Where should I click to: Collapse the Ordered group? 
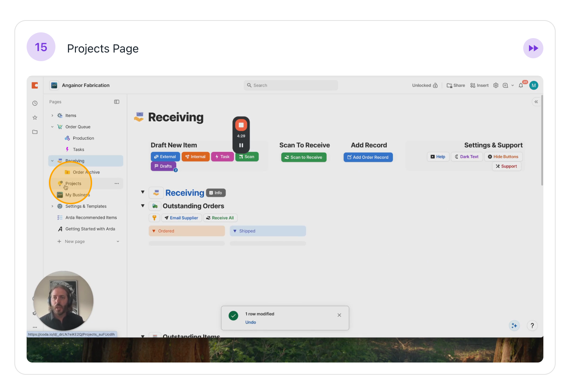point(154,231)
